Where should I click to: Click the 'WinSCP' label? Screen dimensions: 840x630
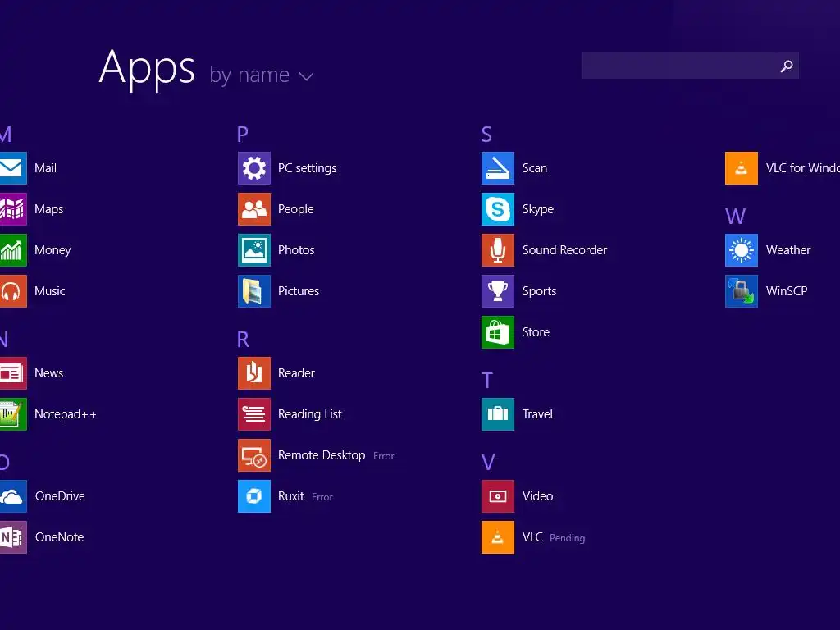point(787,291)
